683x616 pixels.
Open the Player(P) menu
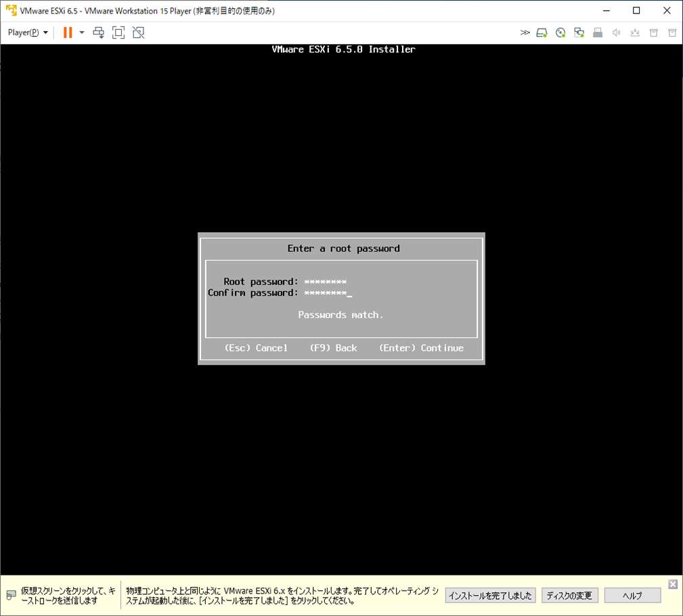[x=28, y=32]
